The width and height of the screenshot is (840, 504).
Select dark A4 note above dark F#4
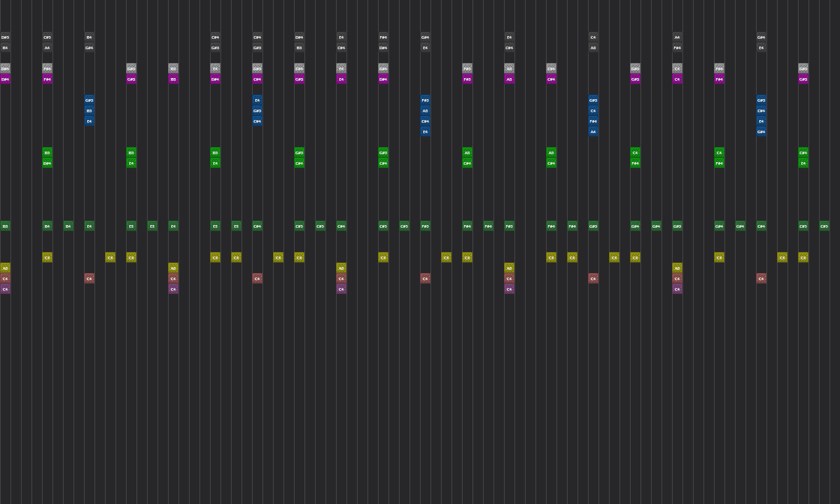[x=677, y=37]
